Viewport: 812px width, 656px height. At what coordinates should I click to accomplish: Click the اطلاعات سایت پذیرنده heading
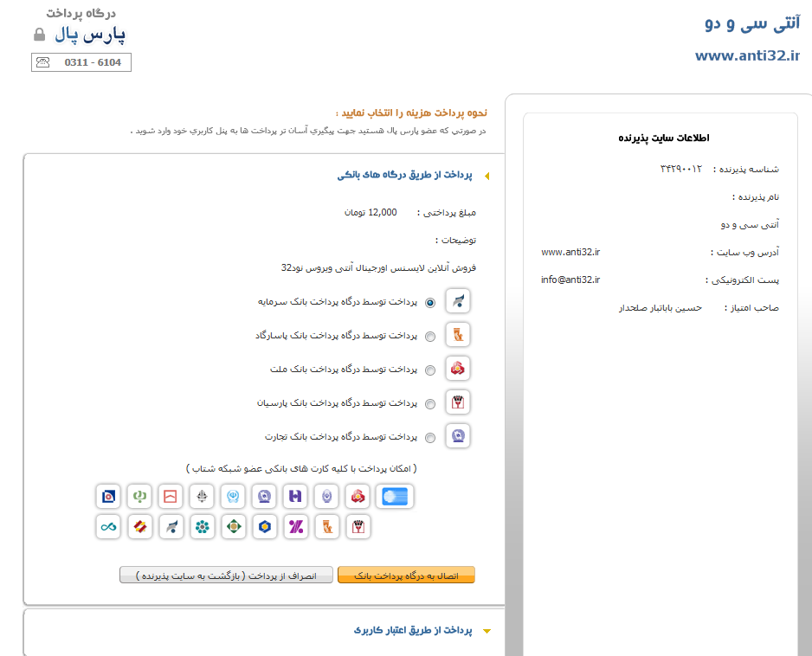pyautogui.click(x=663, y=138)
